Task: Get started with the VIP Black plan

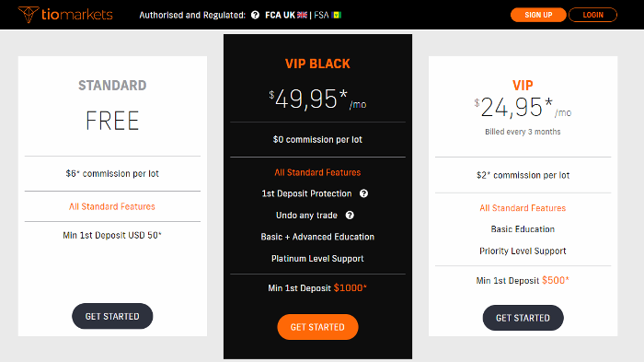Action: pos(317,327)
